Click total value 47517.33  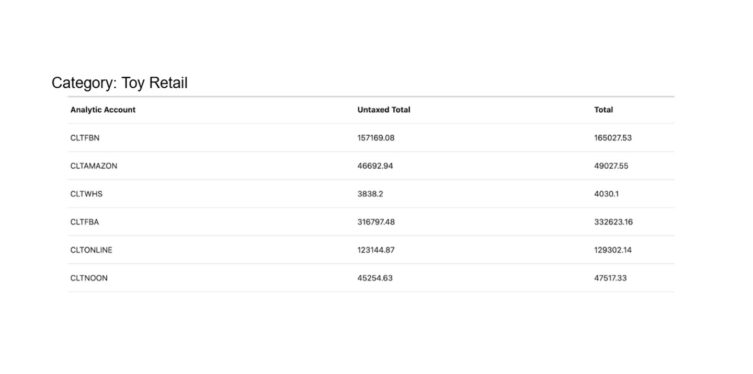coord(610,278)
